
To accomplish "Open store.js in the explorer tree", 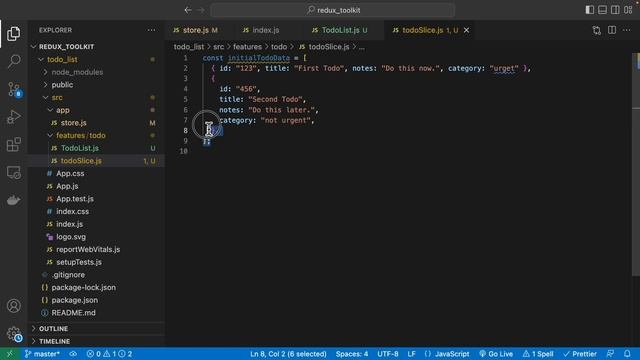I will click(x=73, y=123).
